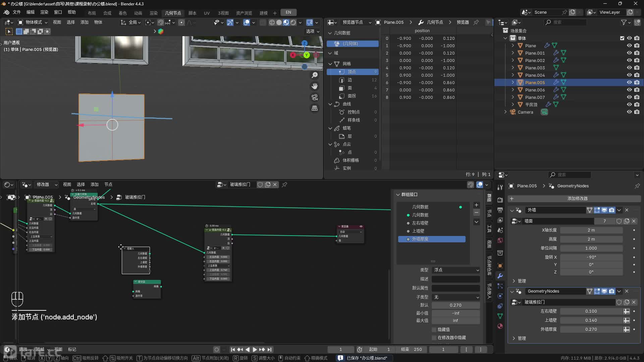Select rendered viewport shading mode
644x362 pixels.
(x=293, y=22)
